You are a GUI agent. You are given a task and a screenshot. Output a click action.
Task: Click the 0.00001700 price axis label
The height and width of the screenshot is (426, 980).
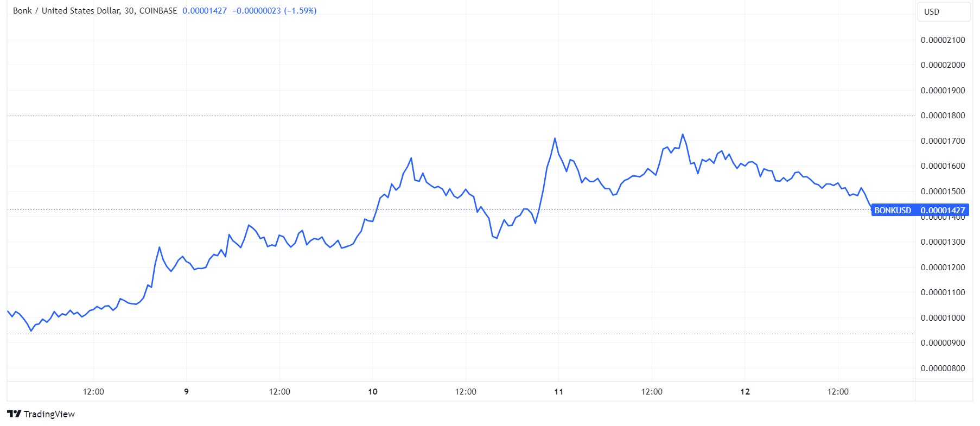click(x=943, y=141)
